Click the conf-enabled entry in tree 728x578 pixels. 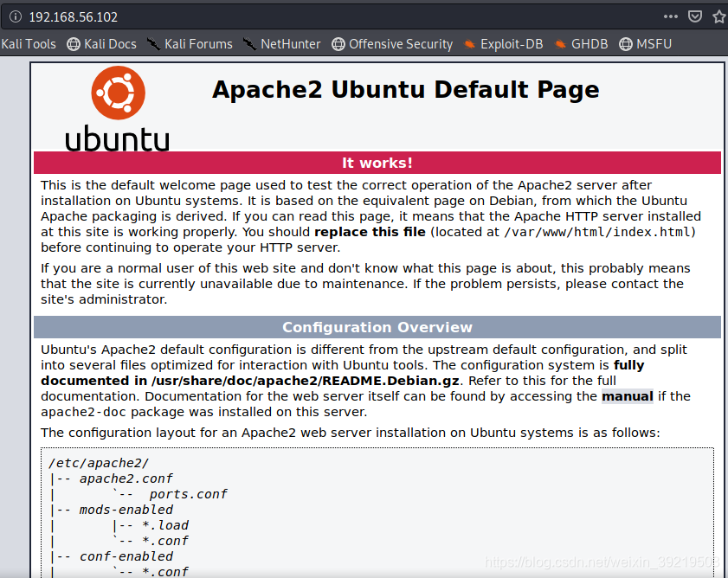click(126, 556)
